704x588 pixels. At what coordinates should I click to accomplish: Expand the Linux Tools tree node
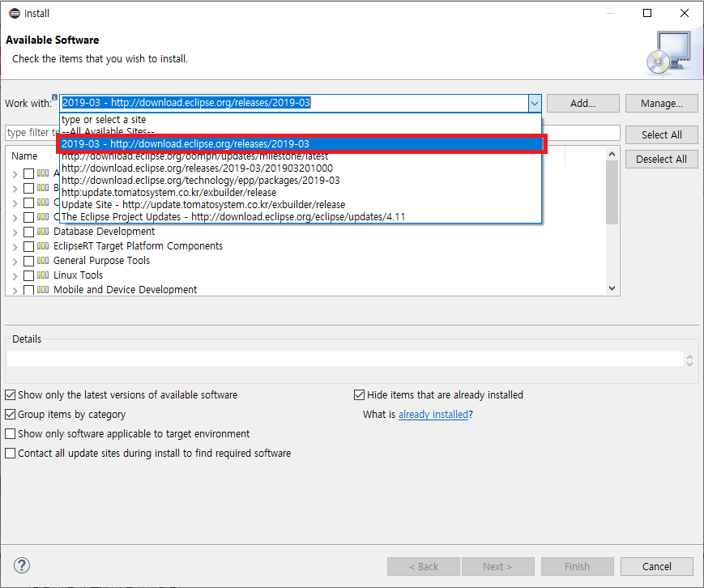(x=15, y=276)
